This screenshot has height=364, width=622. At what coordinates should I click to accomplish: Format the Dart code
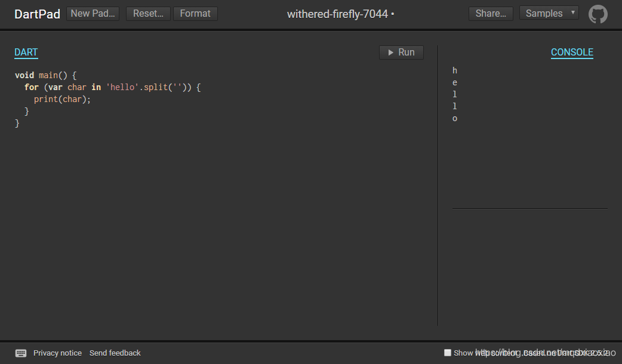tap(195, 14)
